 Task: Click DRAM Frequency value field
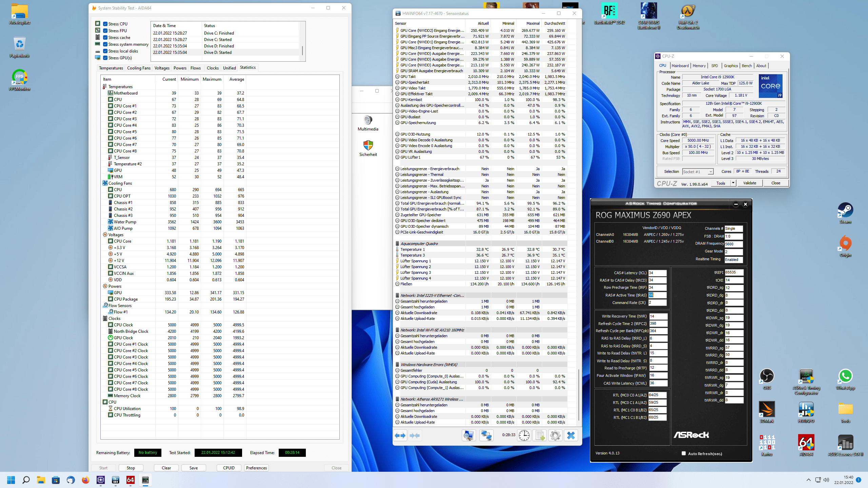coord(734,244)
